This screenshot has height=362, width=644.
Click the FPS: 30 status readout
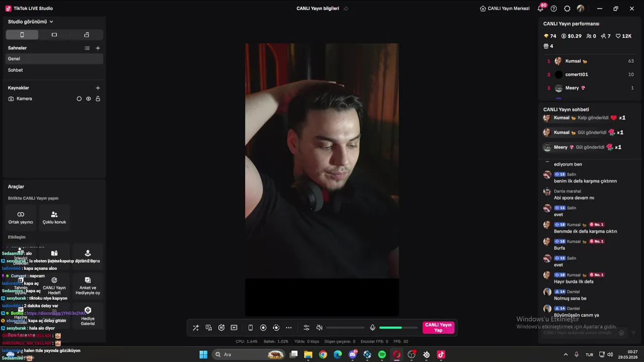pos(401,341)
